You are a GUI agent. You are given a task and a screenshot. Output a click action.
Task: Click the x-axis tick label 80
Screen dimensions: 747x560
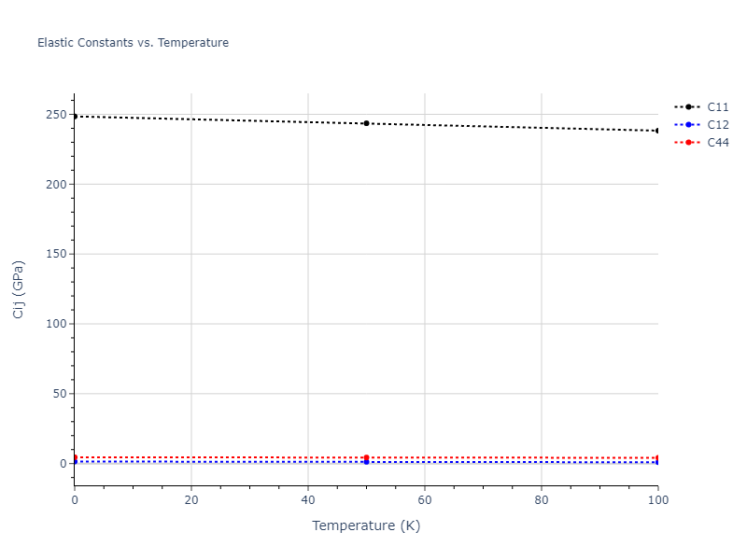(541, 500)
